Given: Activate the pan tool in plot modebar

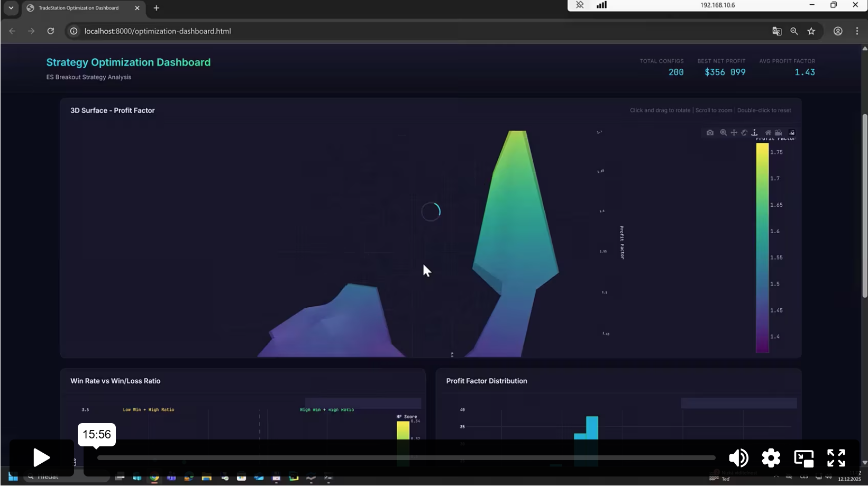Looking at the screenshot, I should click(x=734, y=133).
